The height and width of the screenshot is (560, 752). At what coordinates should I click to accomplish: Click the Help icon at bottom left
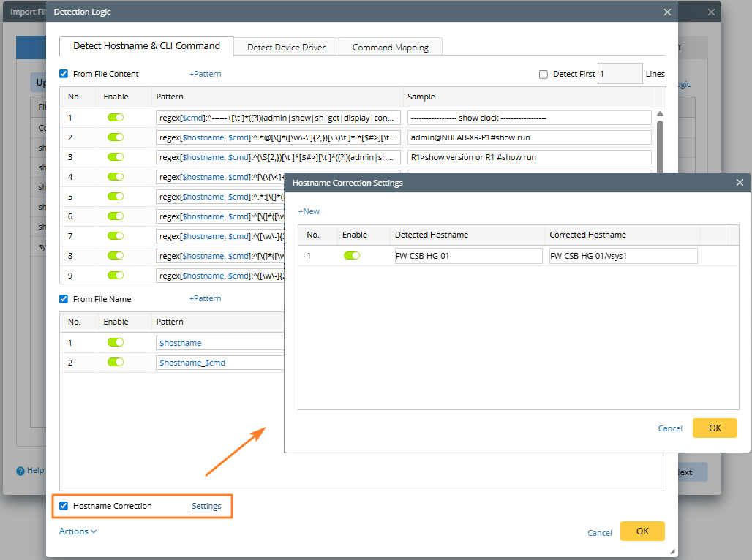click(x=20, y=472)
